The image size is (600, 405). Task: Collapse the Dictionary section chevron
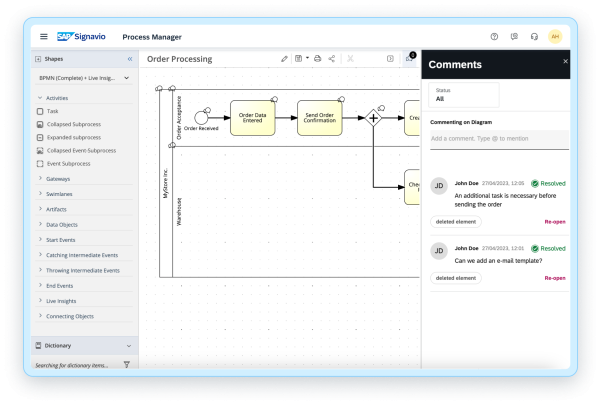tap(129, 346)
